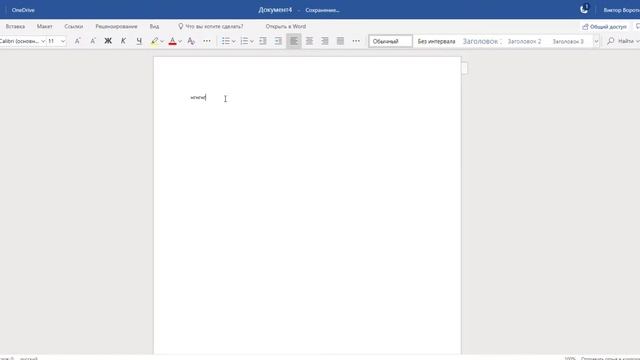
Task: Align text left
Action: (x=294, y=41)
